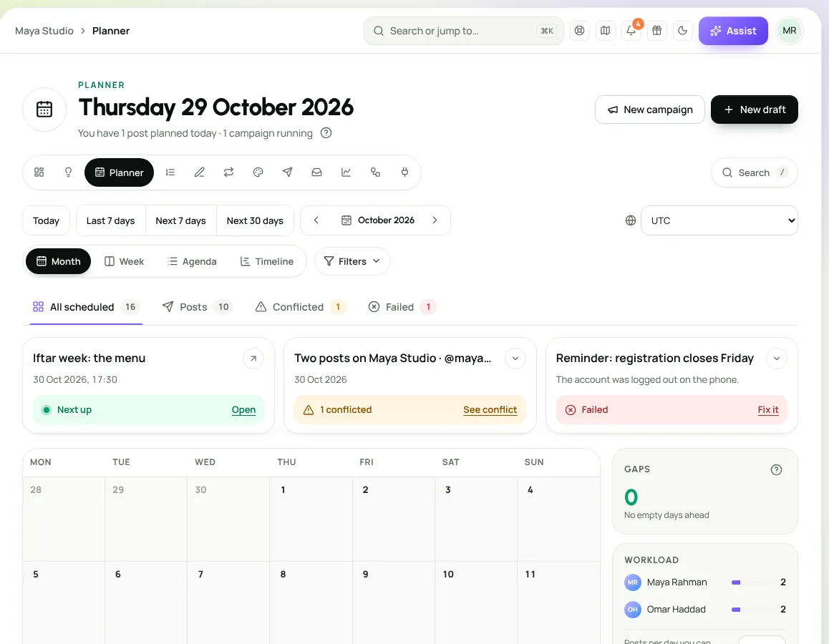
Task: Open the notifications bell
Action: [631, 31]
